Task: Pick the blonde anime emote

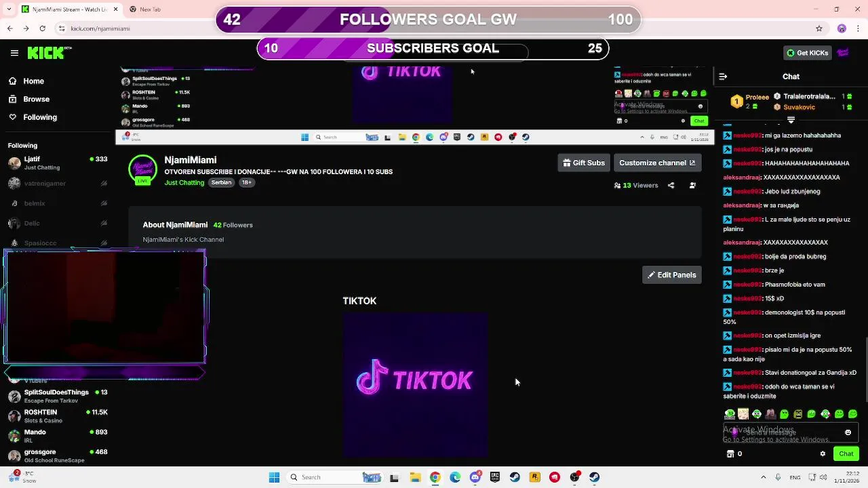Action: (x=743, y=414)
